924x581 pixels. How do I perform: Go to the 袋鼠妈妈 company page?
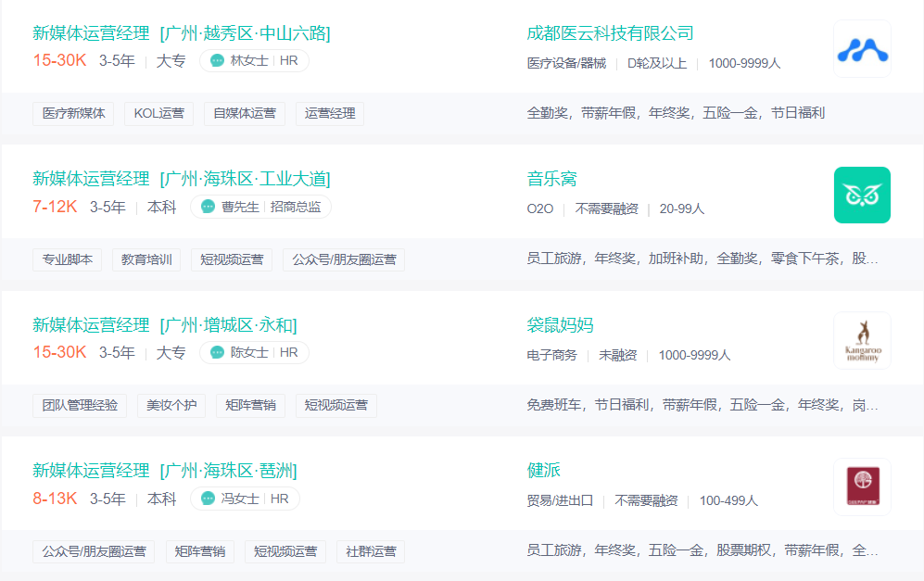click(x=560, y=325)
